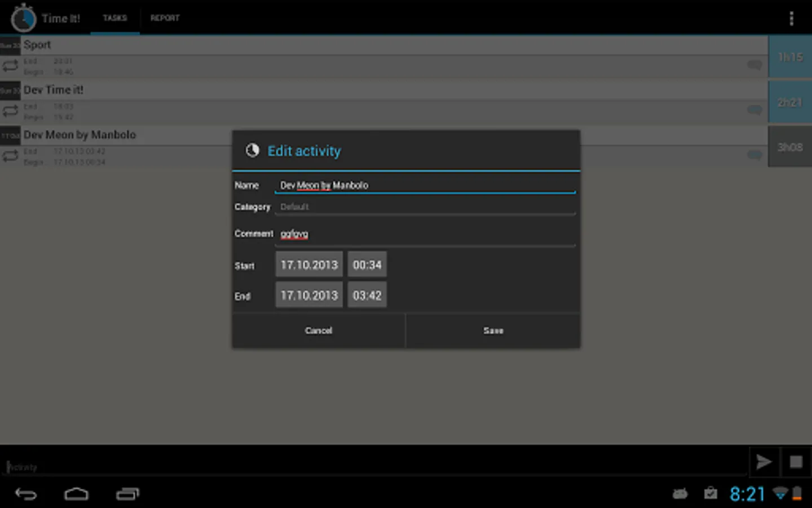This screenshot has width=812, height=508.
Task: Tap the Android back navigation icon
Action: 26,494
